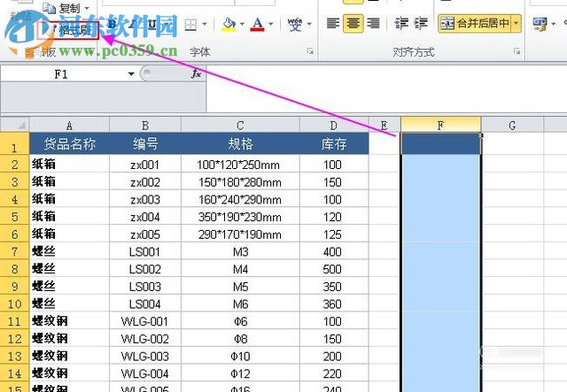Align text left
This screenshot has height=392, width=567.
point(333,24)
